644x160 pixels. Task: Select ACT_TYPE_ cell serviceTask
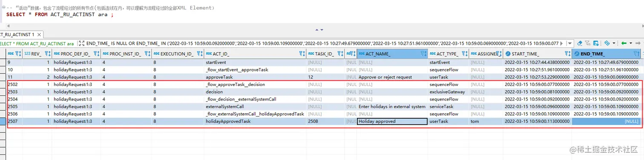click(x=448, y=106)
